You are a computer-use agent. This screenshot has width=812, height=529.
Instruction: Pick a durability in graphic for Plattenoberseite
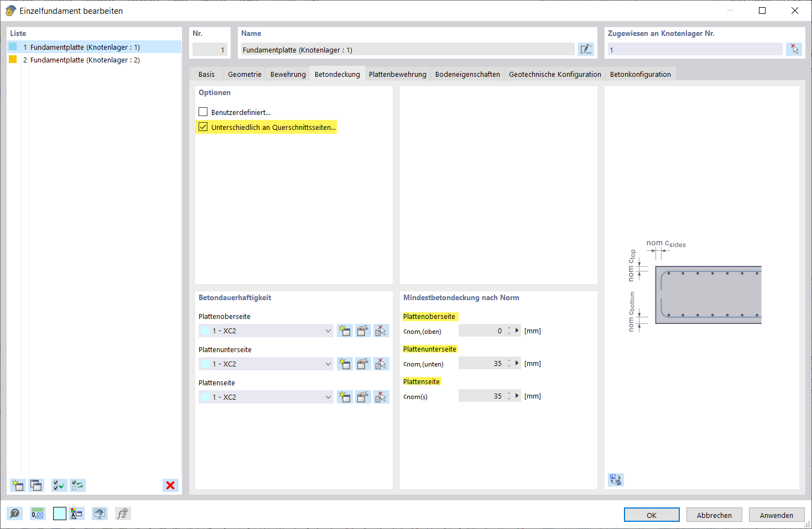coord(381,331)
